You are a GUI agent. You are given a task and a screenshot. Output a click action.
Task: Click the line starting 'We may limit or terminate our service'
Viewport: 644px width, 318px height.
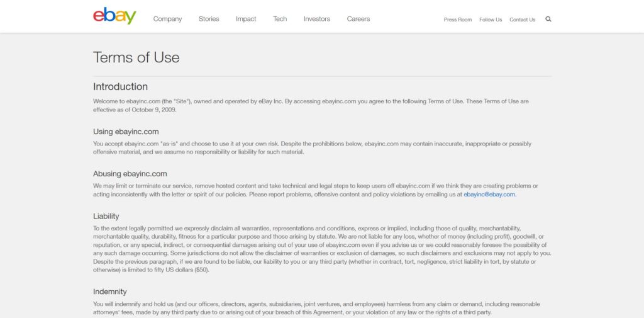point(316,186)
